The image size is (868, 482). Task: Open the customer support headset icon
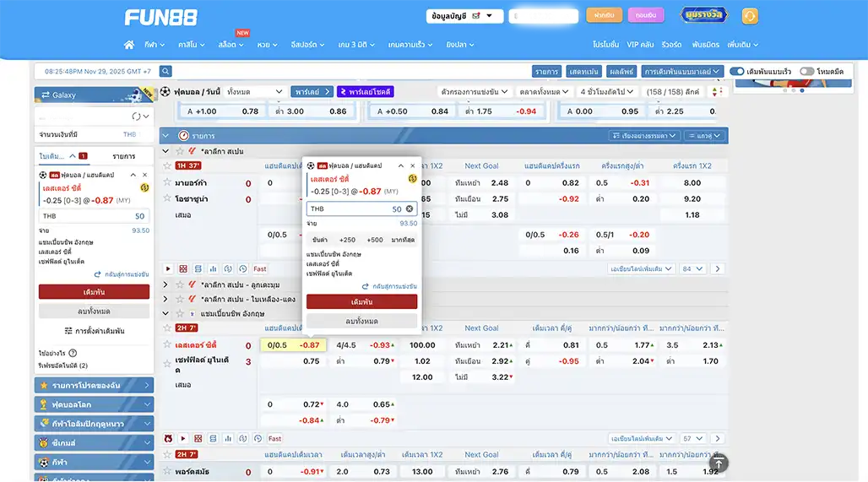tap(750, 16)
